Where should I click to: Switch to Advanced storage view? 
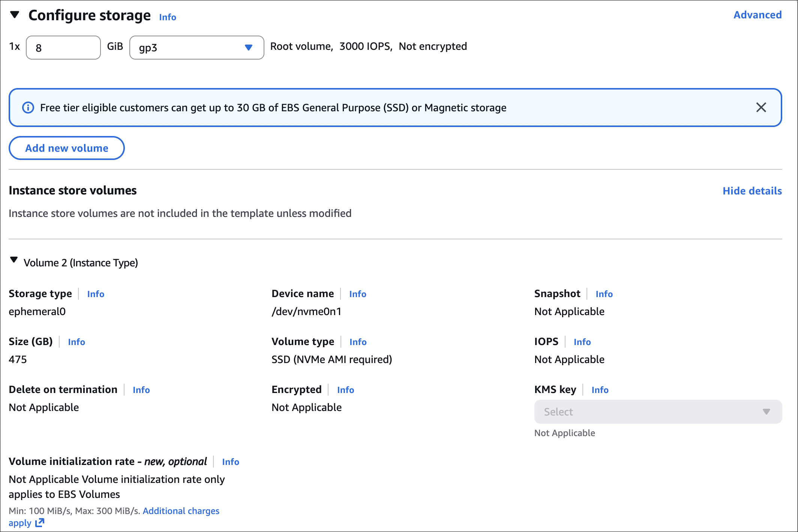[x=757, y=15]
